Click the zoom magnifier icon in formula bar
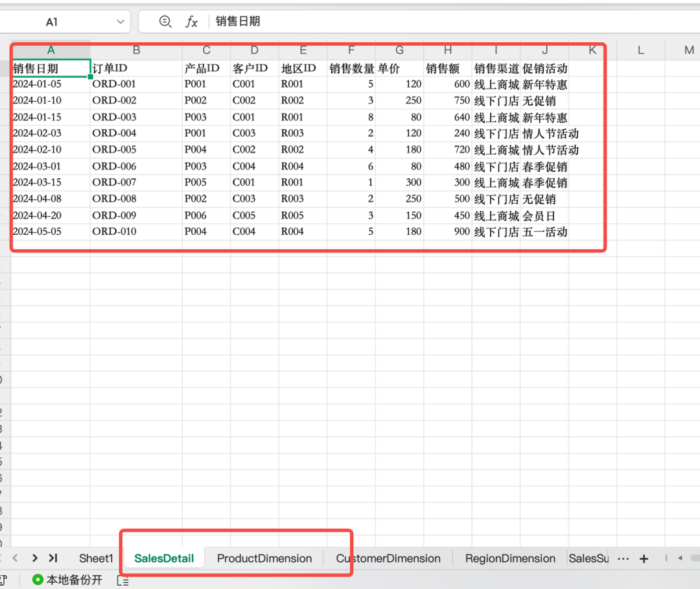The image size is (700, 589). coord(165,22)
